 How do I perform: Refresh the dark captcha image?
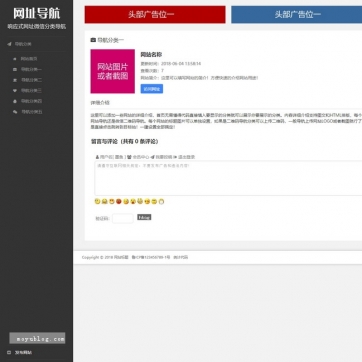[x=144, y=217]
